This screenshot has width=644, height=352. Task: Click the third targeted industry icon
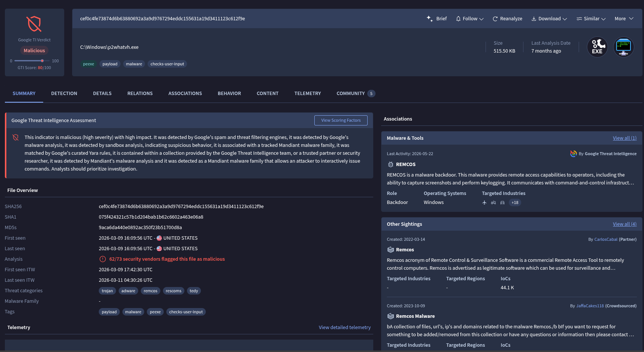(502, 202)
